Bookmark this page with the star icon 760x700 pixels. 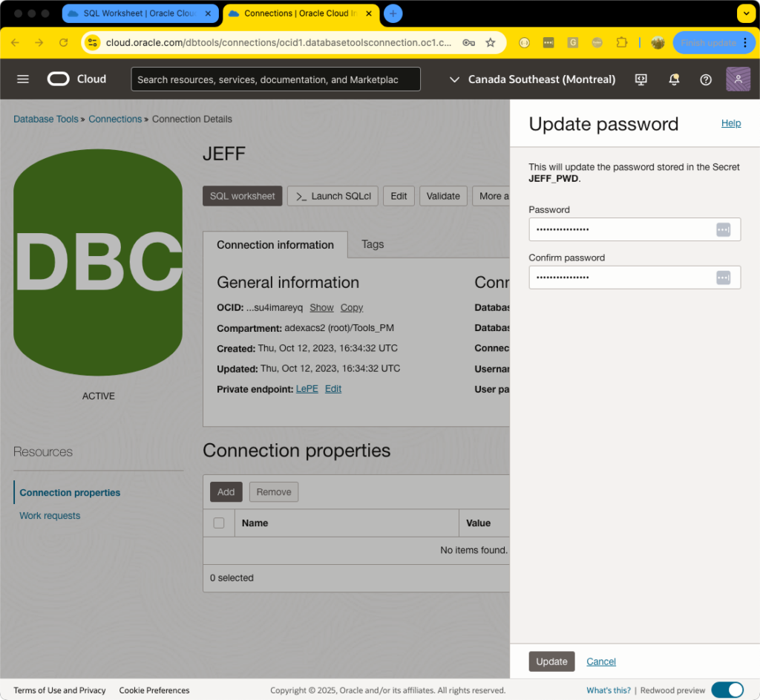pyautogui.click(x=491, y=42)
